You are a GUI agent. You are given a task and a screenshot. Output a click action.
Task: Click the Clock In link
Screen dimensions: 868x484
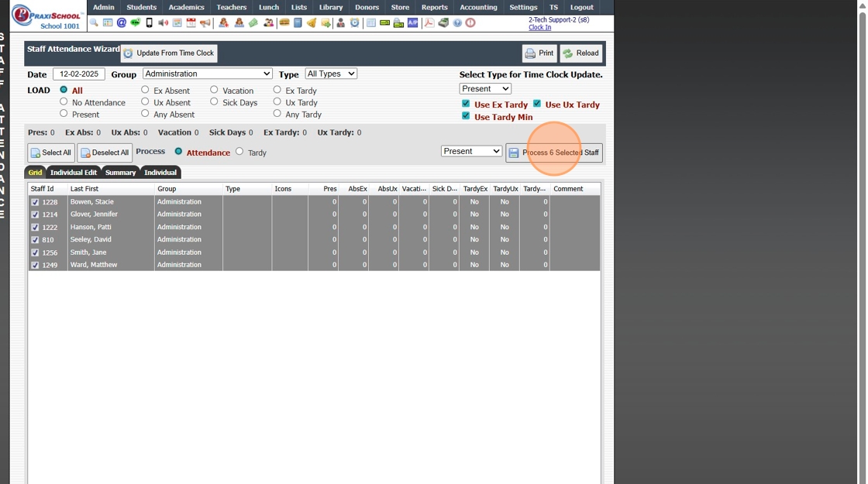tap(539, 27)
